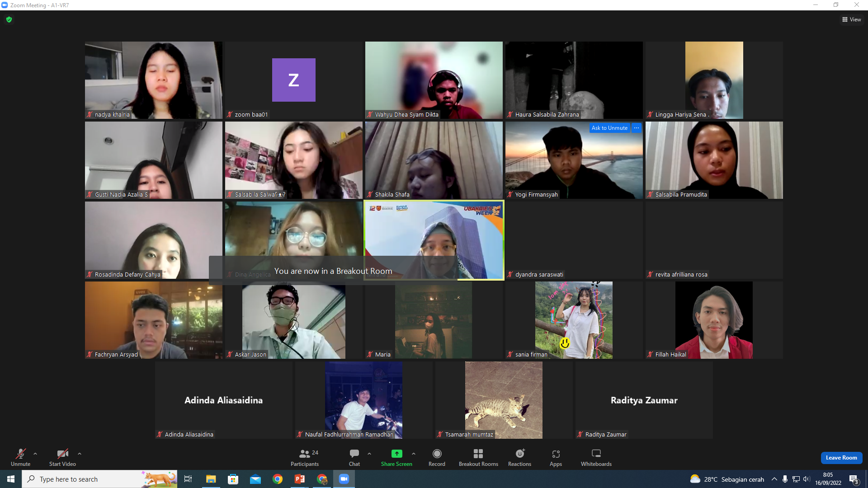Image resolution: width=868 pixels, height=488 pixels.
Task: Click Raditya Zaumar small name label
Action: point(606,435)
